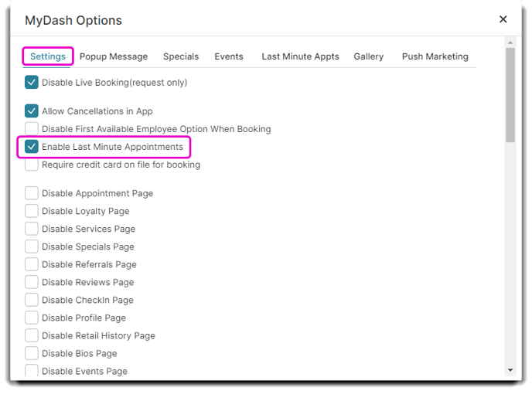Open the Settings tab
This screenshot has height=401, width=532.
coord(48,56)
